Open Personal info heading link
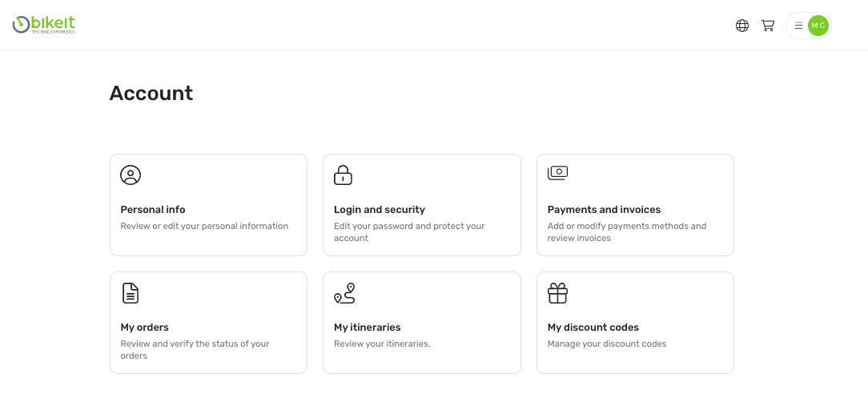The image size is (868, 410). 153,210
